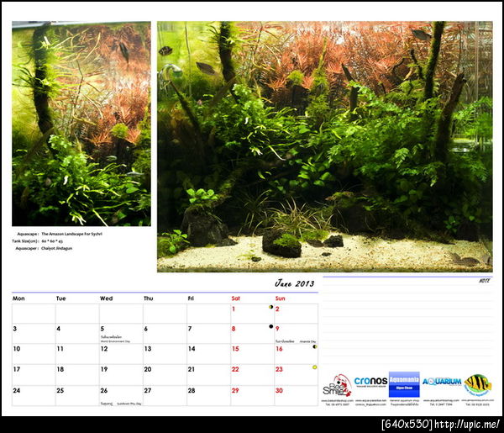The width and height of the screenshot is (504, 433).
Task: Select Saturday June 22
Action: 252,375
